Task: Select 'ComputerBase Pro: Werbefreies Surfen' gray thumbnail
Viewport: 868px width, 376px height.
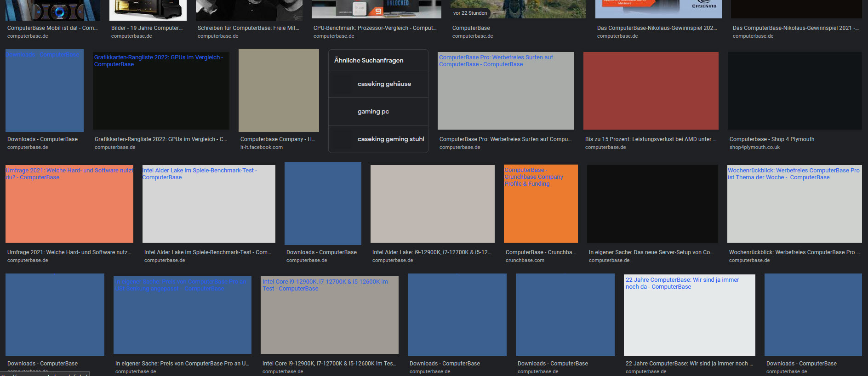Action: [506, 91]
